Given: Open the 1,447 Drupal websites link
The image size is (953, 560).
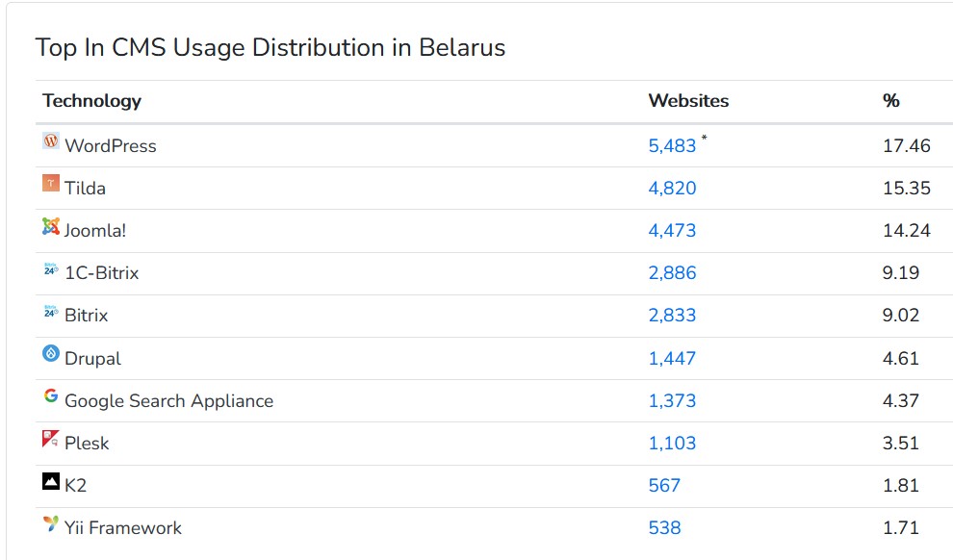Looking at the screenshot, I should click(672, 359).
